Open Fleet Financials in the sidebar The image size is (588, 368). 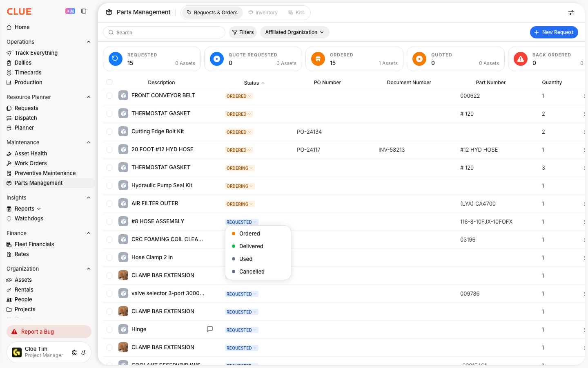[x=34, y=244]
